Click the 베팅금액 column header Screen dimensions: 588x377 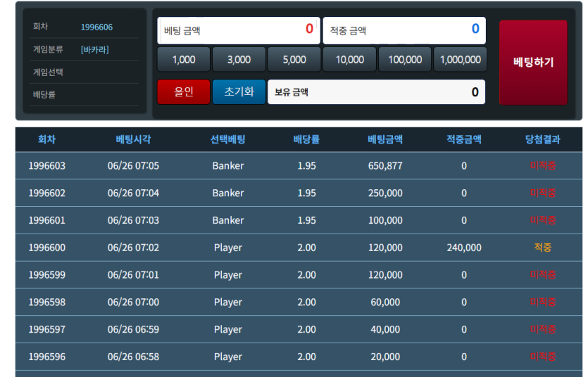(385, 139)
